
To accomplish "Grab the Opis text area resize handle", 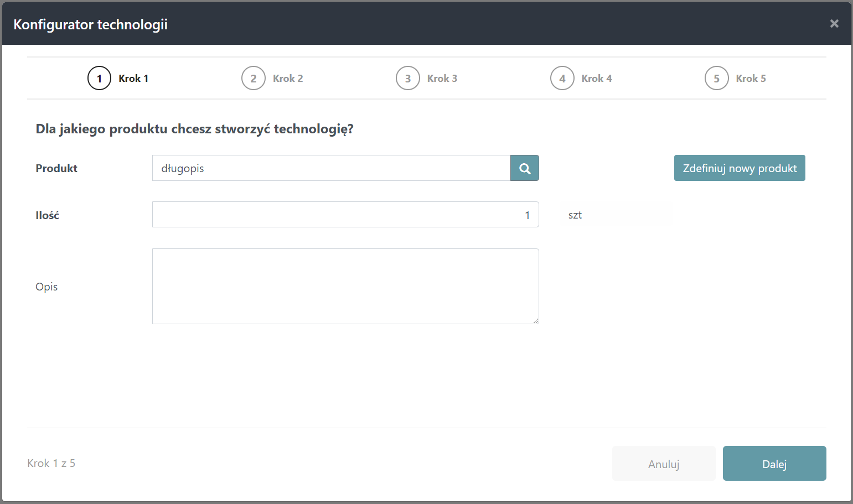I will 536,321.
